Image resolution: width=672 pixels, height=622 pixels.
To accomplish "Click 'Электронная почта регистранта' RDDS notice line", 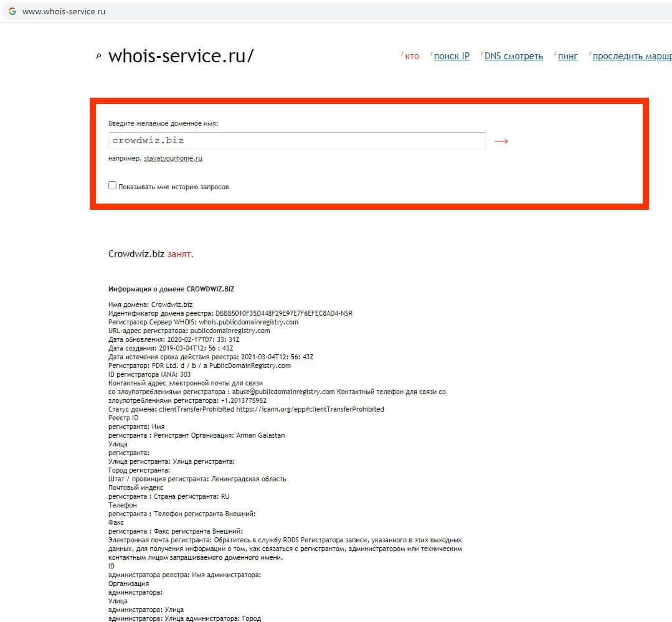I will 285,540.
